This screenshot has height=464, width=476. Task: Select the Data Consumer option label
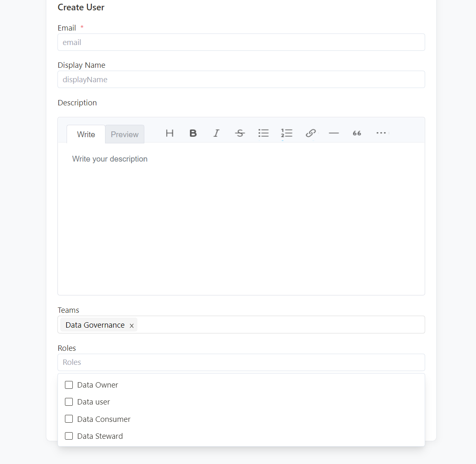click(x=104, y=419)
